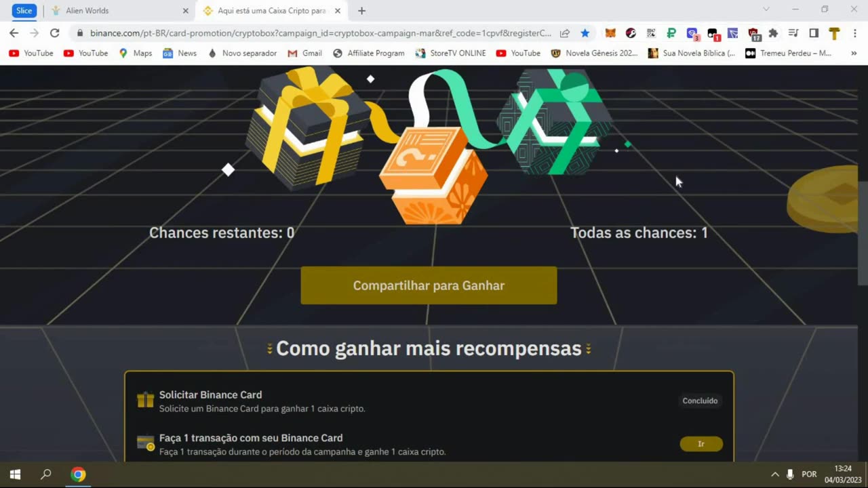
Task: Toggle the Chrome side panel
Action: [814, 33]
